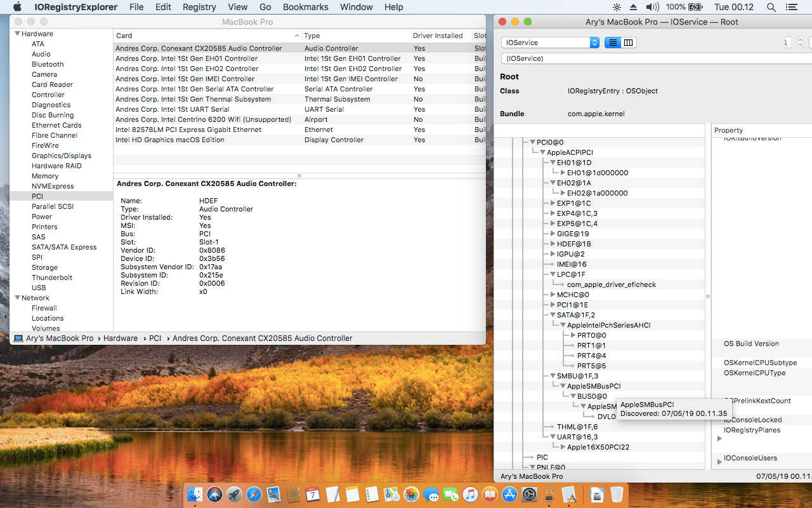Select Intel HD Graphics macOS Edition row
Viewport: 812px width, 508px height.
[x=299, y=140]
